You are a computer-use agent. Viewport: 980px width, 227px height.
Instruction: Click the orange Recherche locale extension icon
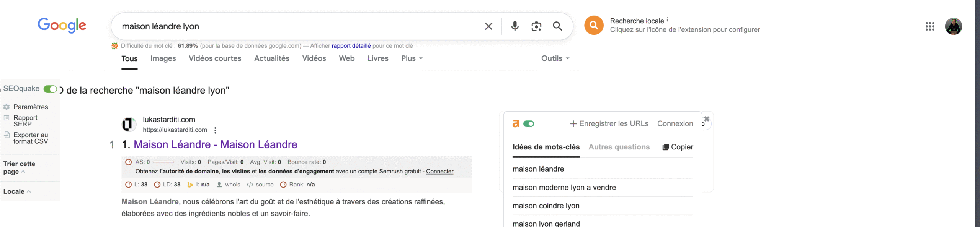pyautogui.click(x=594, y=25)
